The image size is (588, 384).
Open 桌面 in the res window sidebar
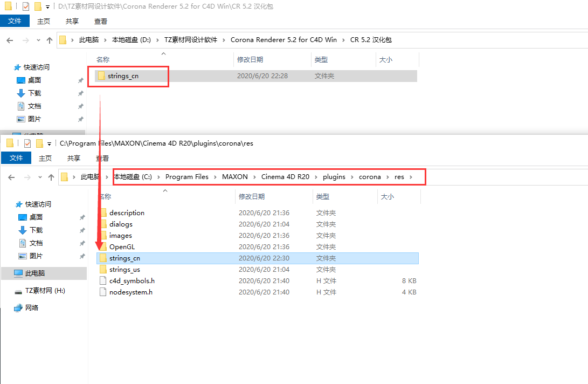[36, 217]
